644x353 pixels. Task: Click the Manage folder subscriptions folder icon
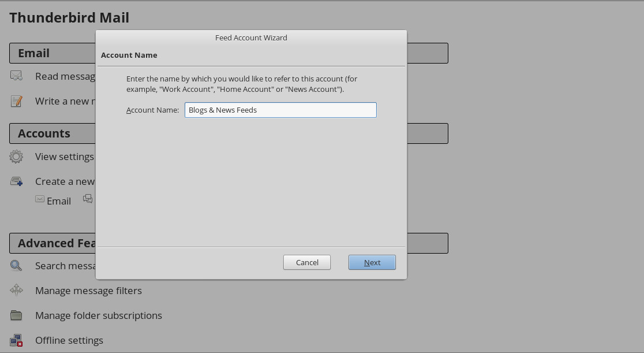pos(16,315)
